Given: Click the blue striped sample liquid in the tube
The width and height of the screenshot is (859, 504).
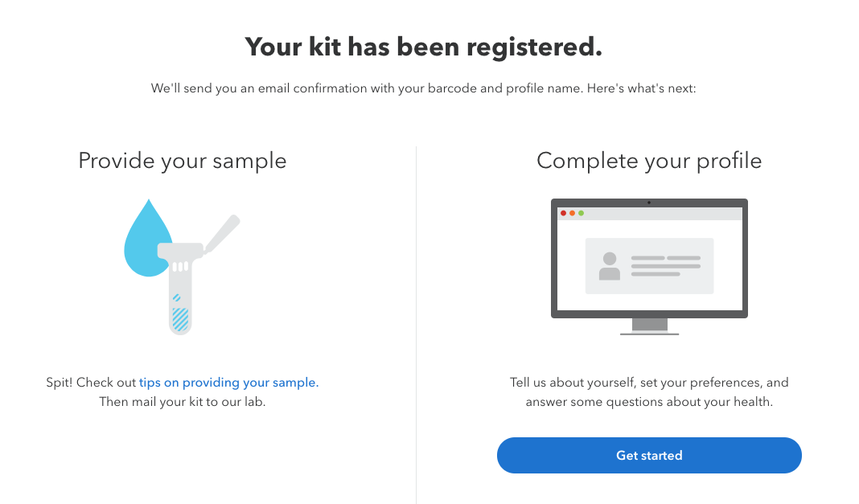Looking at the screenshot, I should [180, 319].
